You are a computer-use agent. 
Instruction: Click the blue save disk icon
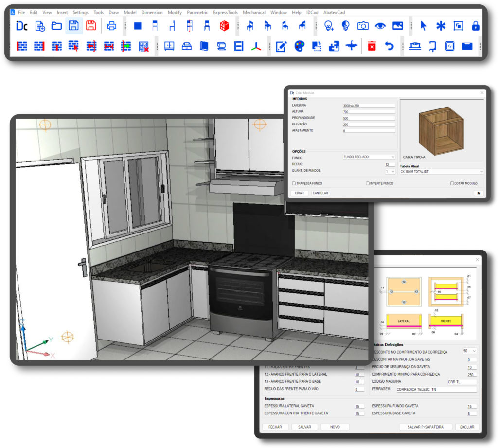(x=74, y=26)
